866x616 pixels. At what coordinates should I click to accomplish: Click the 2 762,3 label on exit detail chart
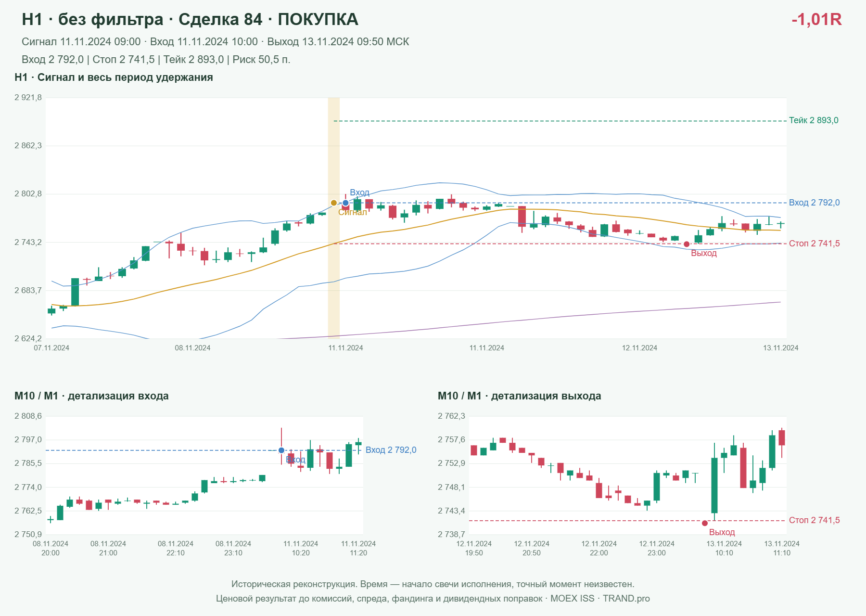[x=452, y=416]
